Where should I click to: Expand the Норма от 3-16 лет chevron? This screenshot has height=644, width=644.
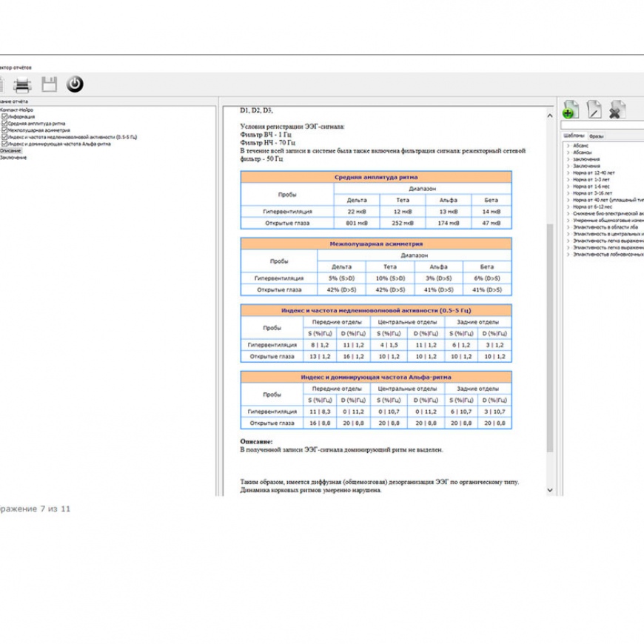click(x=568, y=193)
